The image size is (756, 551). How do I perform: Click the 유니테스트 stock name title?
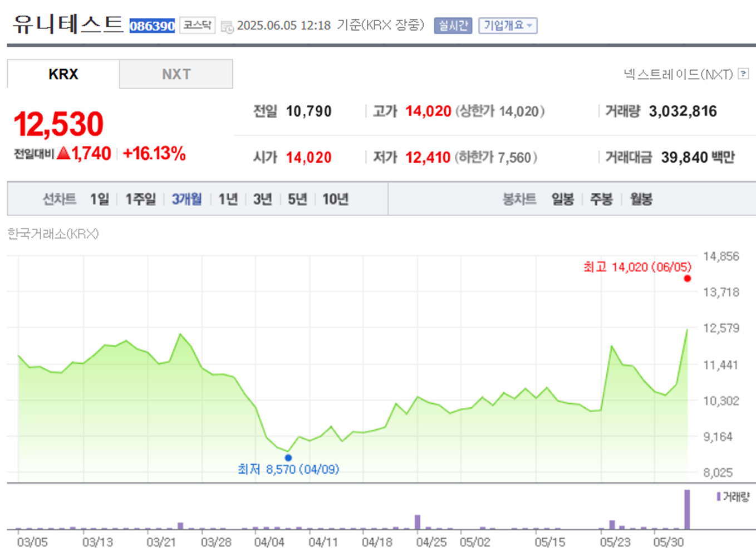(x=68, y=24)
